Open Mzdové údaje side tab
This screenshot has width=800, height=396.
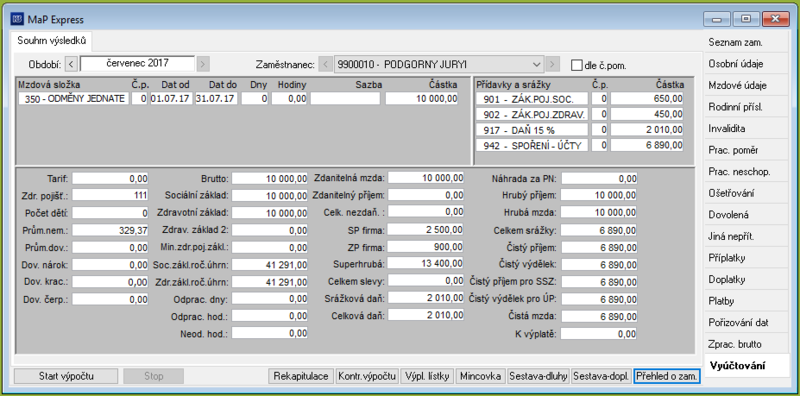click(746, 85)
